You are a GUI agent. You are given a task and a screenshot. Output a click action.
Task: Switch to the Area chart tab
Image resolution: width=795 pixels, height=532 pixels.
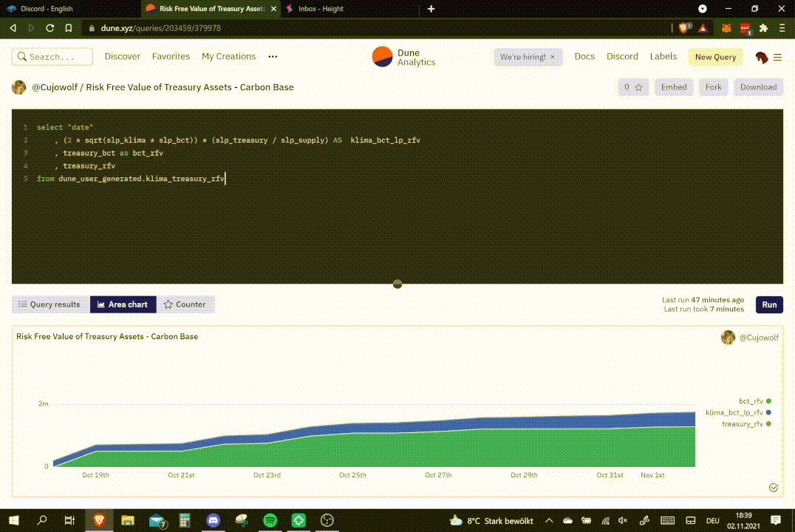tap(123, 304)
